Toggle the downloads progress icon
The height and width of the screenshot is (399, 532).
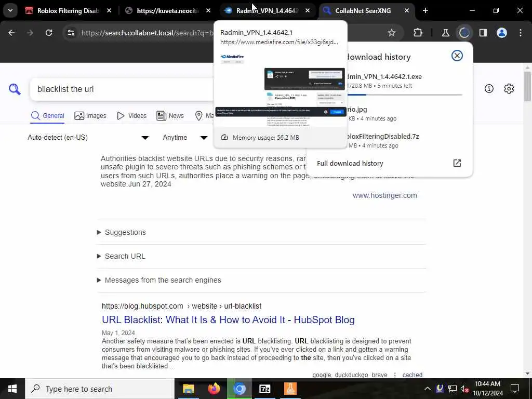(x=464, y=33)
